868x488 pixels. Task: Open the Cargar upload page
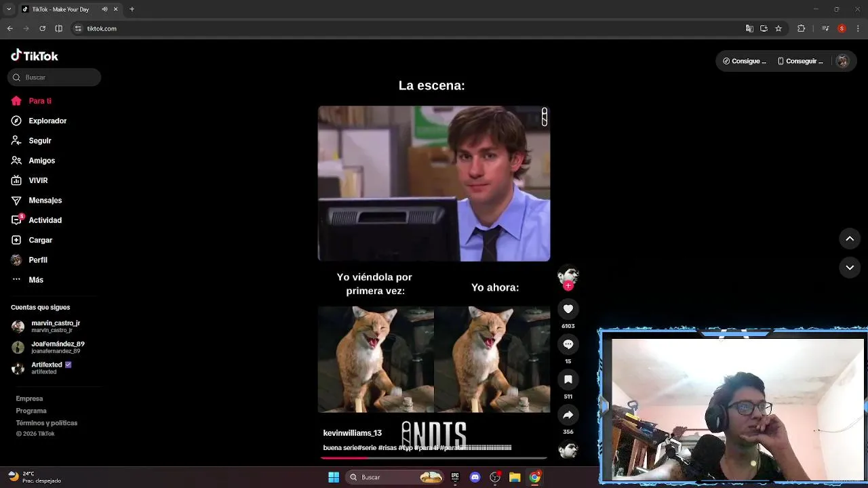click(x=32, y=240)
